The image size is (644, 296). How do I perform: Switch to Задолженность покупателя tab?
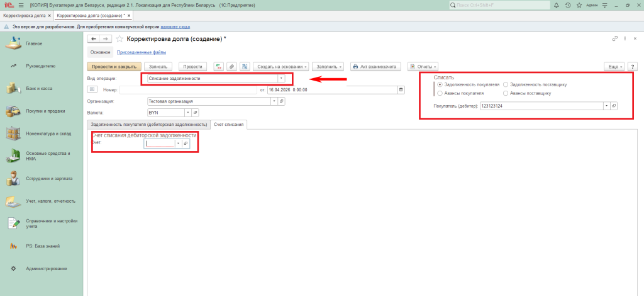tap(148, 124)
